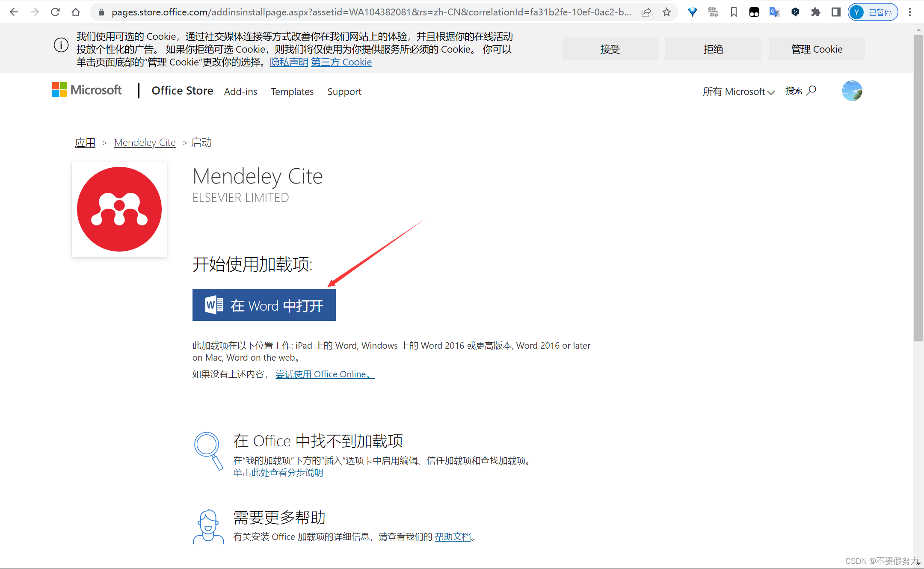Viewport: 924px width, 569px height.
Task: Click the Google Translate extension icon
Action: 774,12
